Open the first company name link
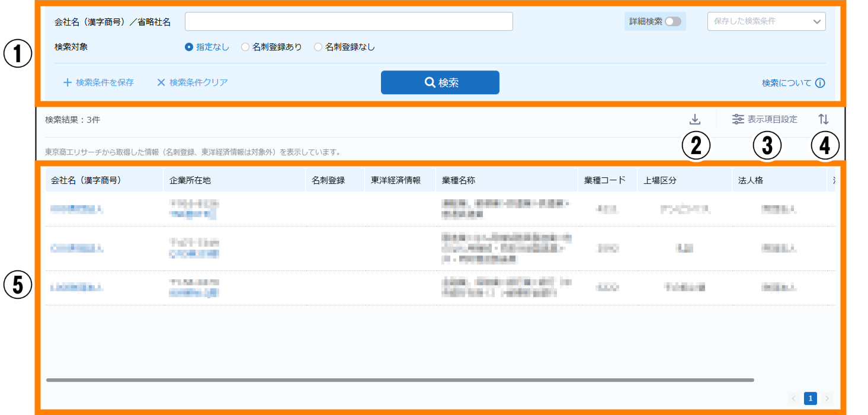This screenshot has height=415, width=868. (76, 209)
